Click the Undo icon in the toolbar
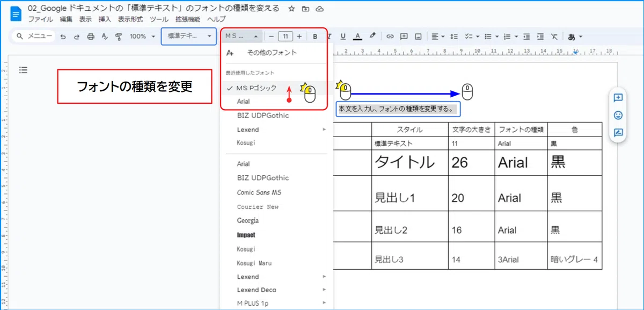 (63, 37)
